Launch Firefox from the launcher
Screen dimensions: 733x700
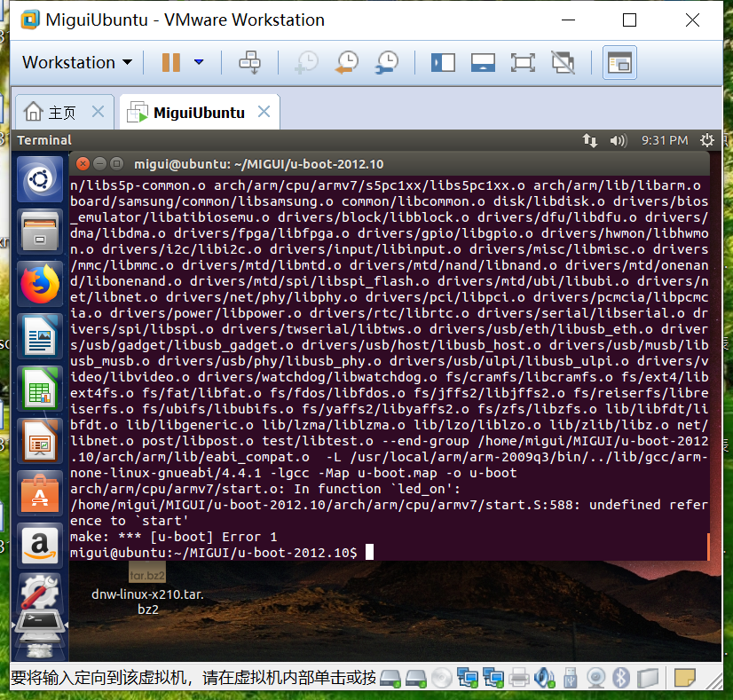click(40, 284)
